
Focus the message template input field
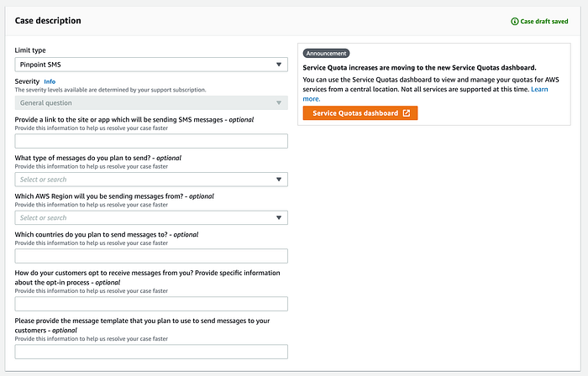151,351
